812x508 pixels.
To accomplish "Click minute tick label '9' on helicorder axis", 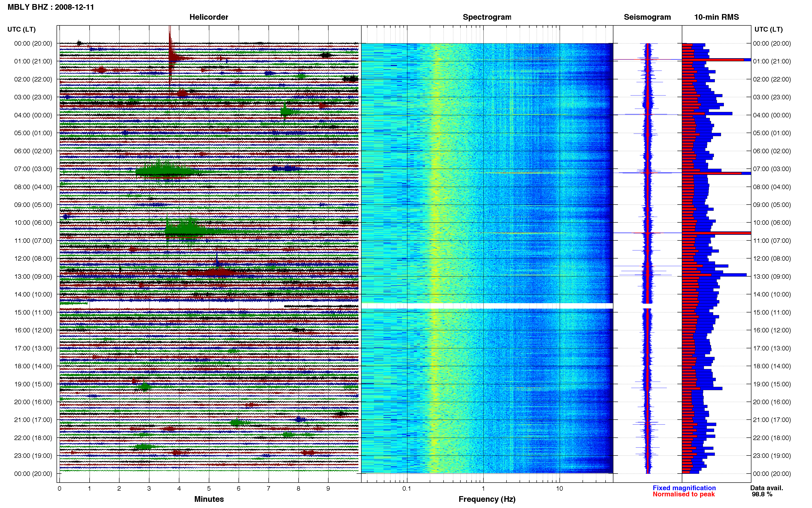I will point(328,489).
